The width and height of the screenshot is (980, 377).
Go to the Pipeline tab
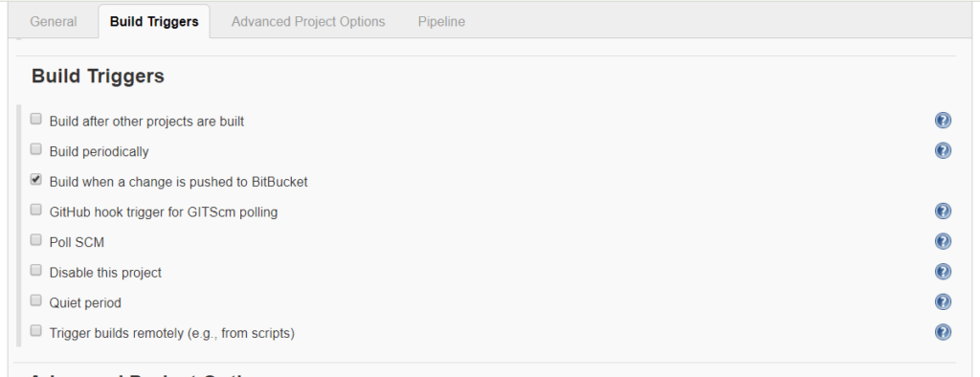[x=441, y=21]
